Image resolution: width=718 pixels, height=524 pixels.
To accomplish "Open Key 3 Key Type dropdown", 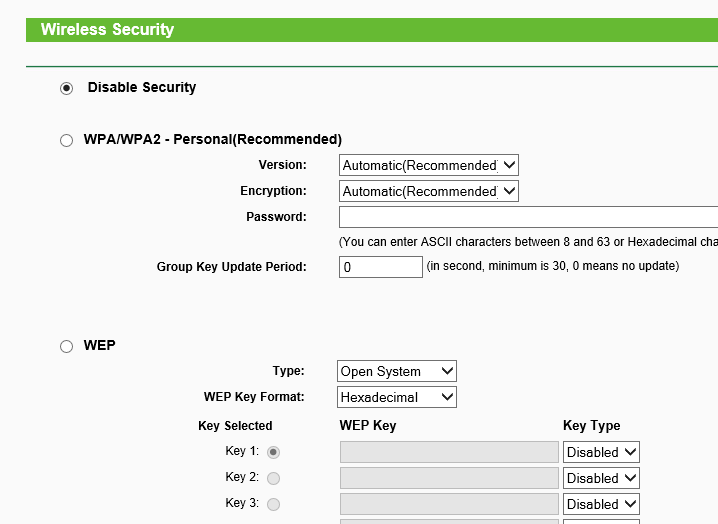I will (x=601, y=504).
